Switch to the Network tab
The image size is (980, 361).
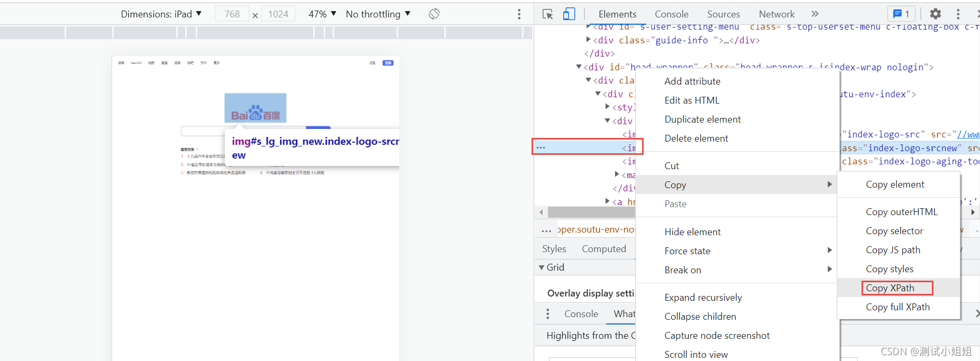pyautogui.click(x=776, y=14)
